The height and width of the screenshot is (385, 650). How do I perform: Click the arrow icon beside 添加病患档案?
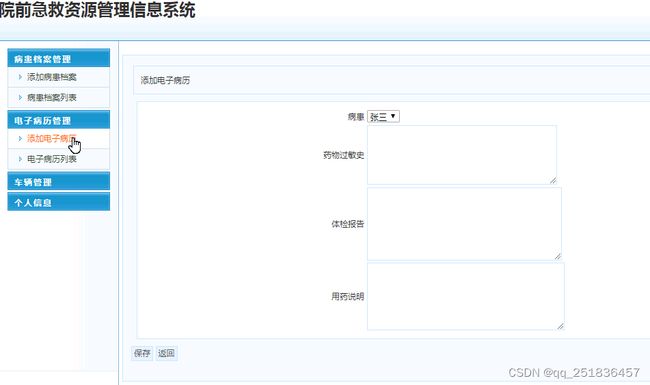coord(20,77)
